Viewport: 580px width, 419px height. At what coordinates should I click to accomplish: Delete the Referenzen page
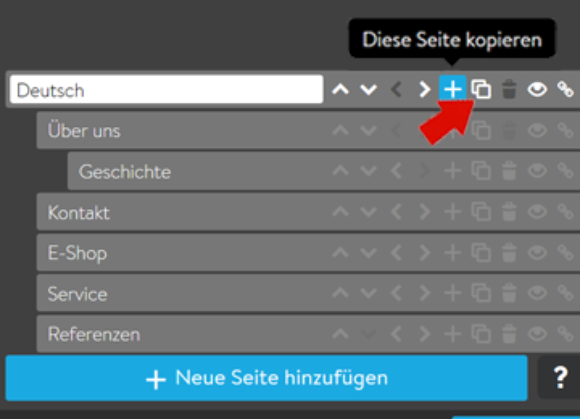tap(509, 334)
